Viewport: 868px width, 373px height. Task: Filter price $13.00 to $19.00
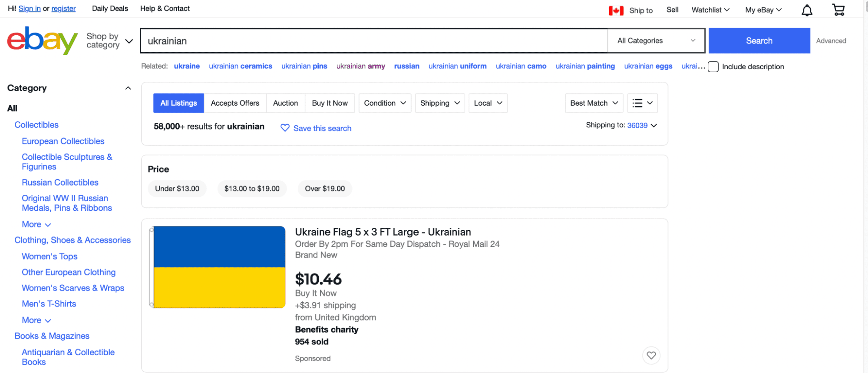click(x=252, y=188)
